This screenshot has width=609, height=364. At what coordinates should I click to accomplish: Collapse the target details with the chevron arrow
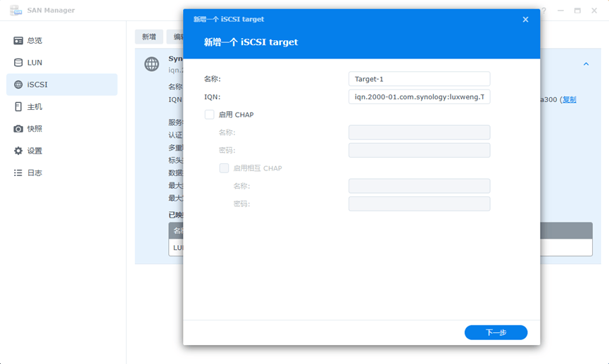(586, 64)
